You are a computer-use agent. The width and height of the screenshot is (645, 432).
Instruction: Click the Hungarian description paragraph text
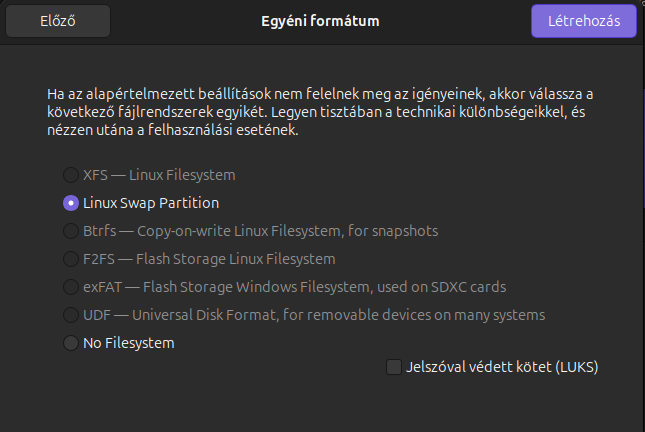(x=322, y=111)
